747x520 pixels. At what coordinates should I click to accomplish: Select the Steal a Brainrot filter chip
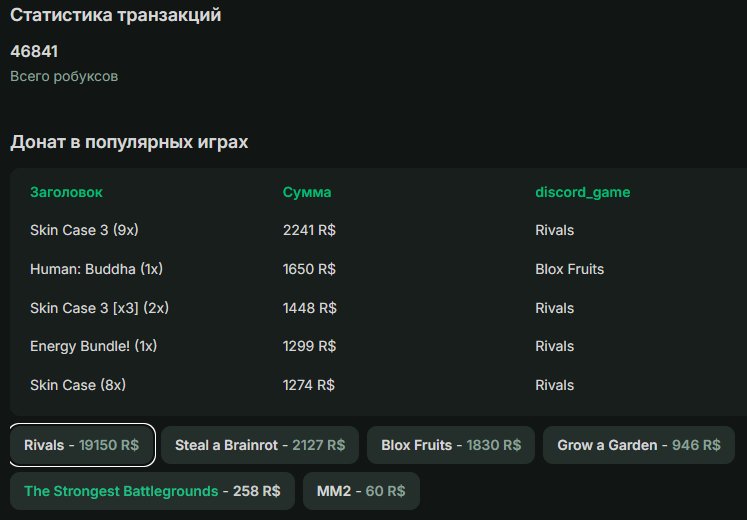pyautogui.click(x=260, y=445)
